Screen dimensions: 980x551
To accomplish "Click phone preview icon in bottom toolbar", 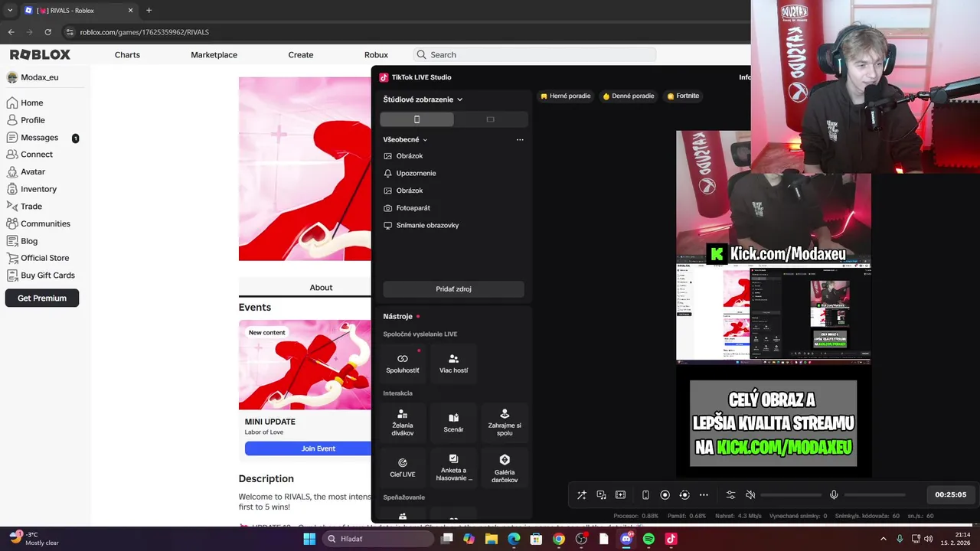I will (645, 495).
